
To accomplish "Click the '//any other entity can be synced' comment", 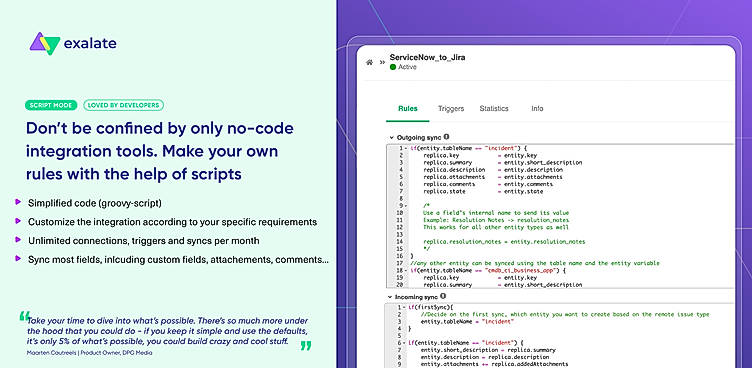I will 535,263.
